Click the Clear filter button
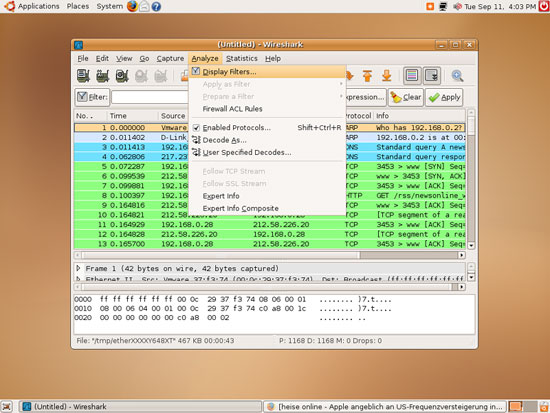 coord(405,97)
